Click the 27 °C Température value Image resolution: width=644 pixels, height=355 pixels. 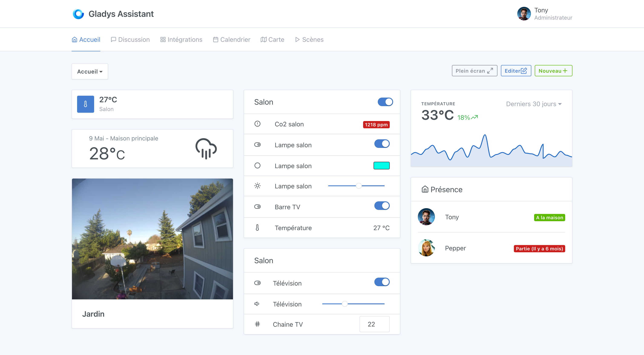tap(381, 228)
